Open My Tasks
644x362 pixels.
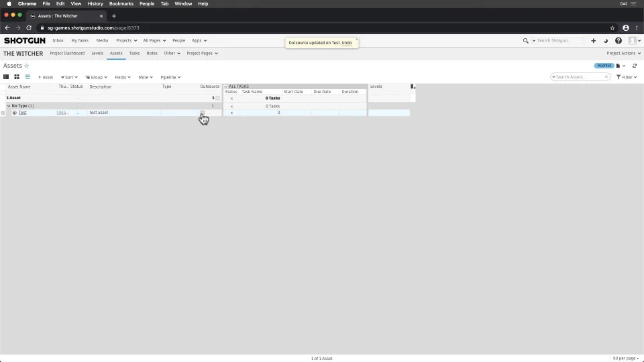pyautogui.click(x=80, y=41)
